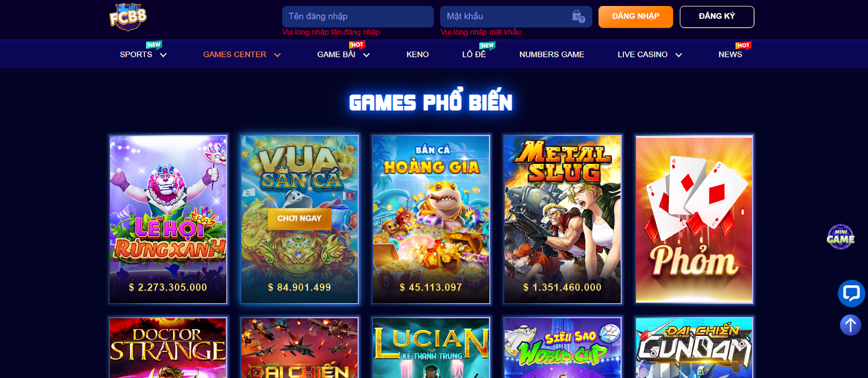Click the FCB8 logo
This screenshot has height=378, width=868.
click(x=128, y=17)
